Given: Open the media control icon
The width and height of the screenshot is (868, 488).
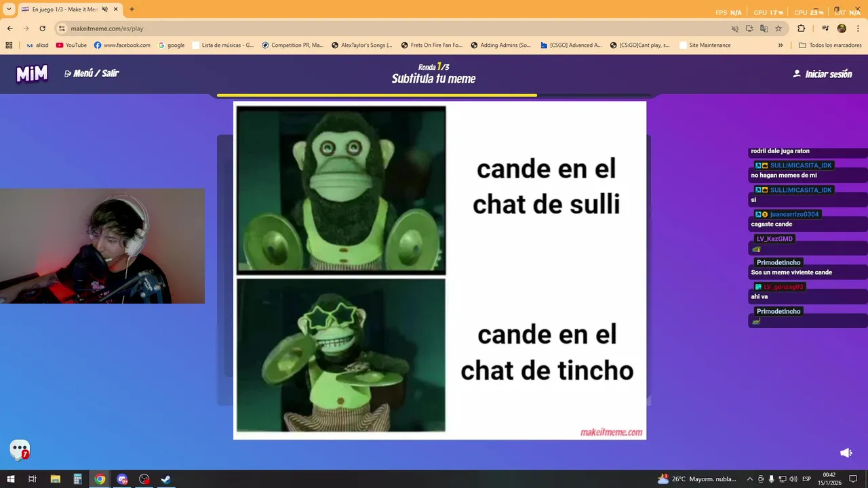Looking at the screenshot, I should tap(825, 28).
